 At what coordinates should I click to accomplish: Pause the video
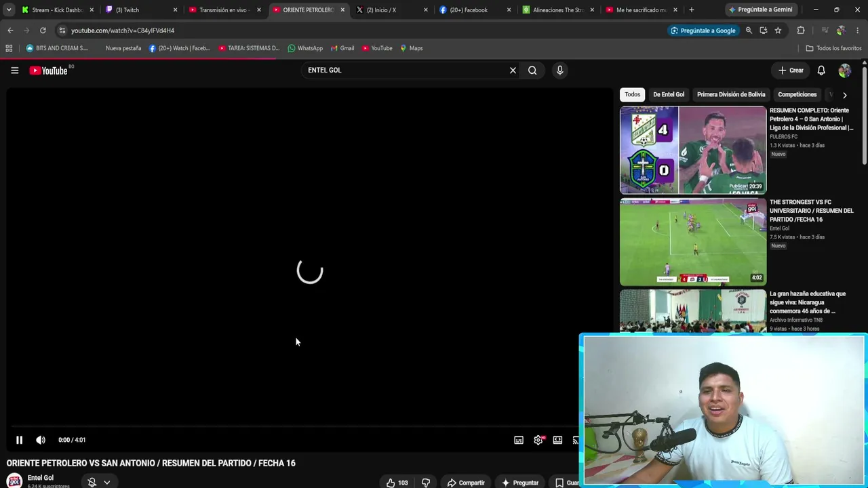(x=19, y=440)
